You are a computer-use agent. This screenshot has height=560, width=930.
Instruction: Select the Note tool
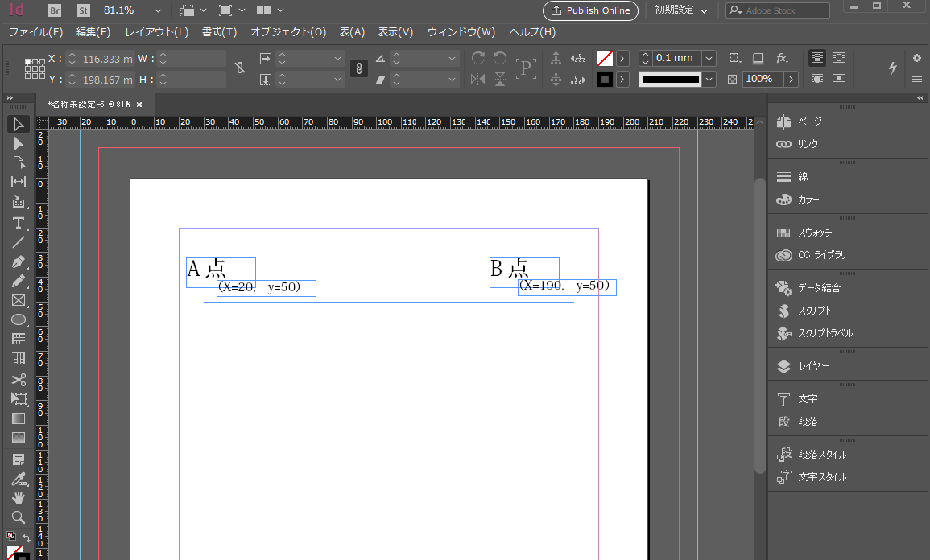(x=19, y=459)
